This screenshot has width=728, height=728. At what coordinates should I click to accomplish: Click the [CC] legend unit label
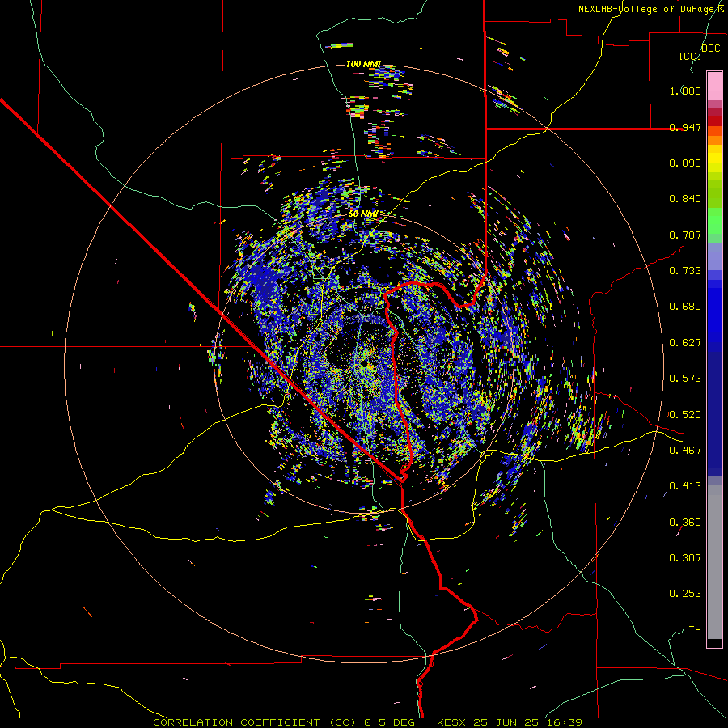[690, 56]
